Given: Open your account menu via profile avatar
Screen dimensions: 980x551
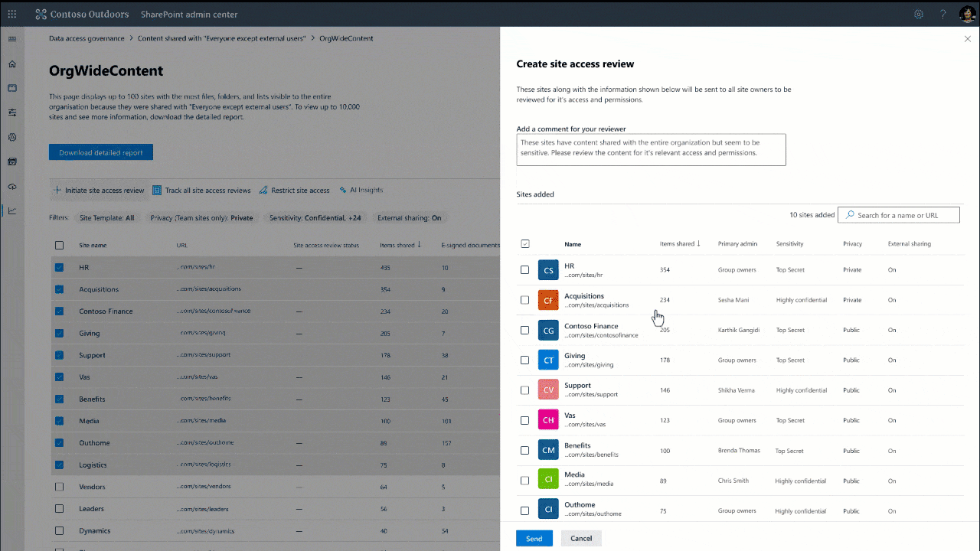Looking at the screenshot, I should 967,14.
